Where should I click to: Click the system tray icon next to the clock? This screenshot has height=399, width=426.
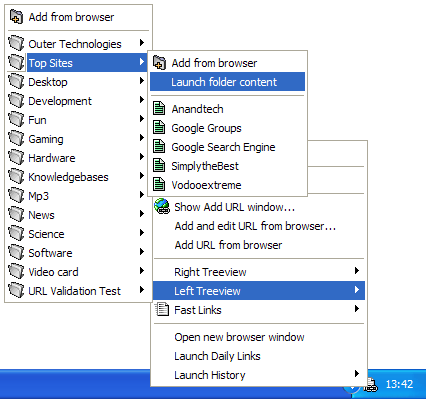[371, 384]
